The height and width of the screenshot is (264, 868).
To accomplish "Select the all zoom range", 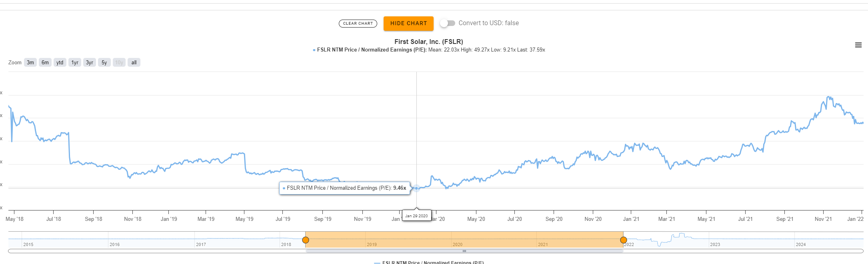I will coord(134,62).
